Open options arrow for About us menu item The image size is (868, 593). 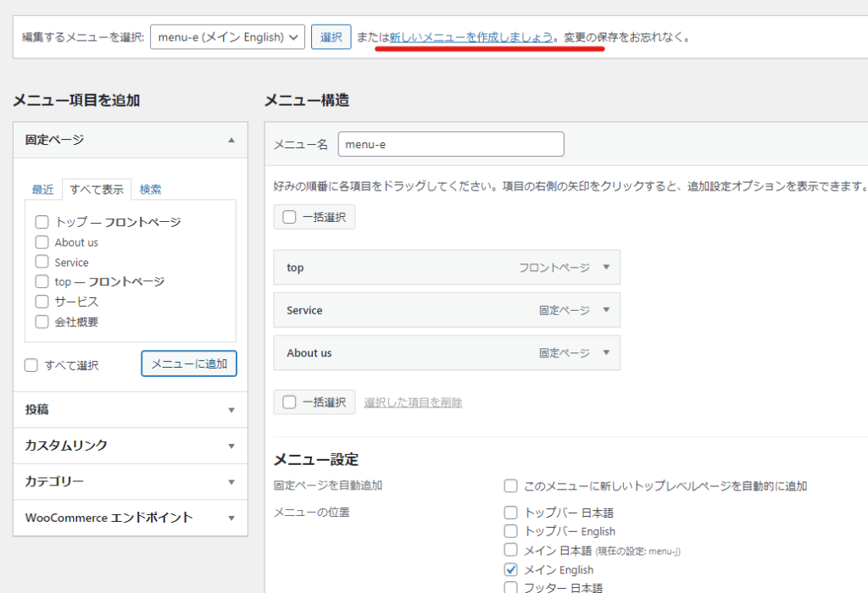point(605,352)
